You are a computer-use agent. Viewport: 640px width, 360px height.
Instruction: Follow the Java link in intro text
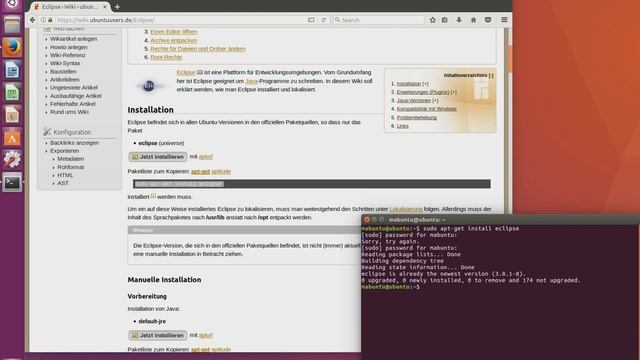pyautogui.click(x=251, y=81)
